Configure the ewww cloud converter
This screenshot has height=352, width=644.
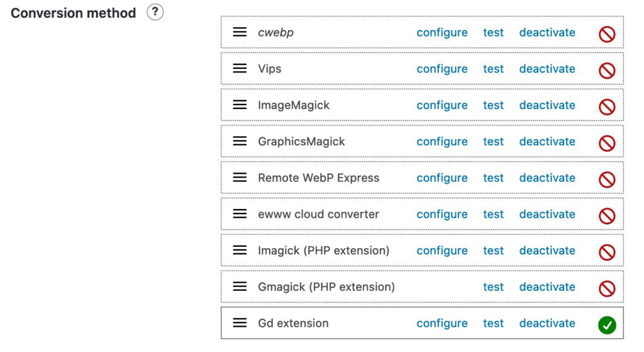(442, 214)
